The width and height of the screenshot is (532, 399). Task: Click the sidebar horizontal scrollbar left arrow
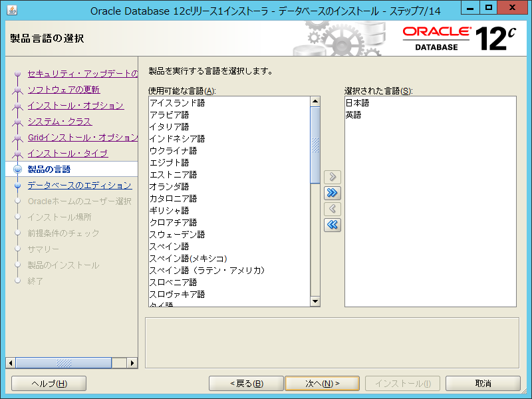tap(11, 363)
